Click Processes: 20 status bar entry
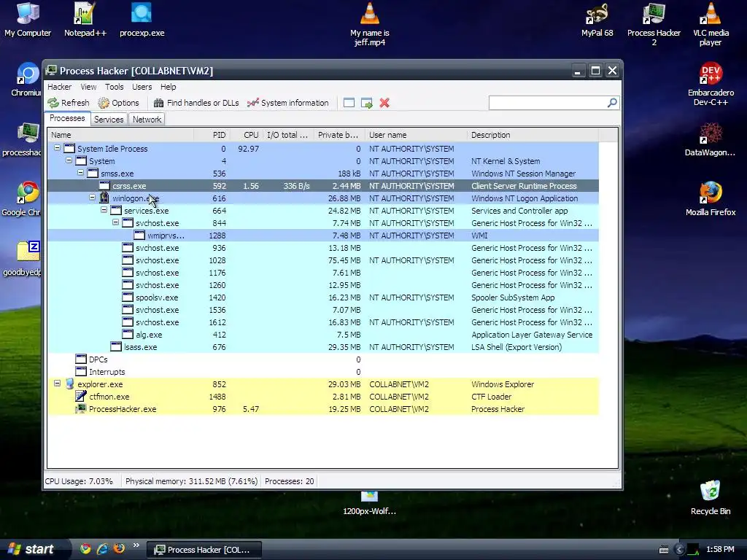Viewport: 747px width, 560px height. click(x=290, y=481)
